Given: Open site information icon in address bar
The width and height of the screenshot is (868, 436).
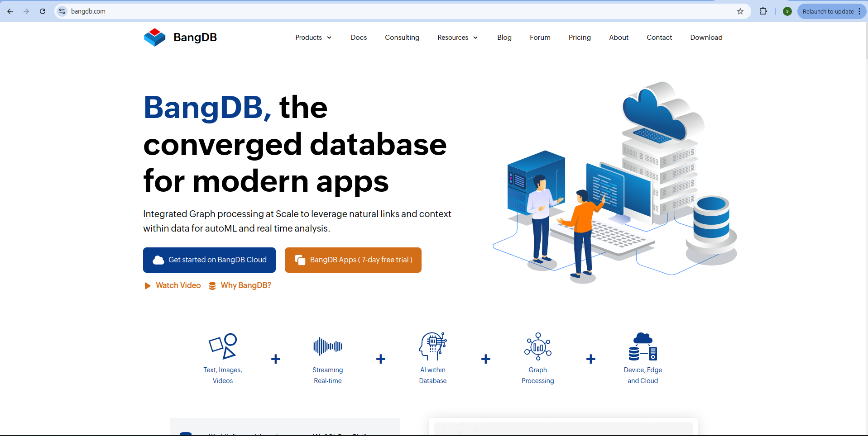Looking at the screenshot, I should (x=62, y=11).
